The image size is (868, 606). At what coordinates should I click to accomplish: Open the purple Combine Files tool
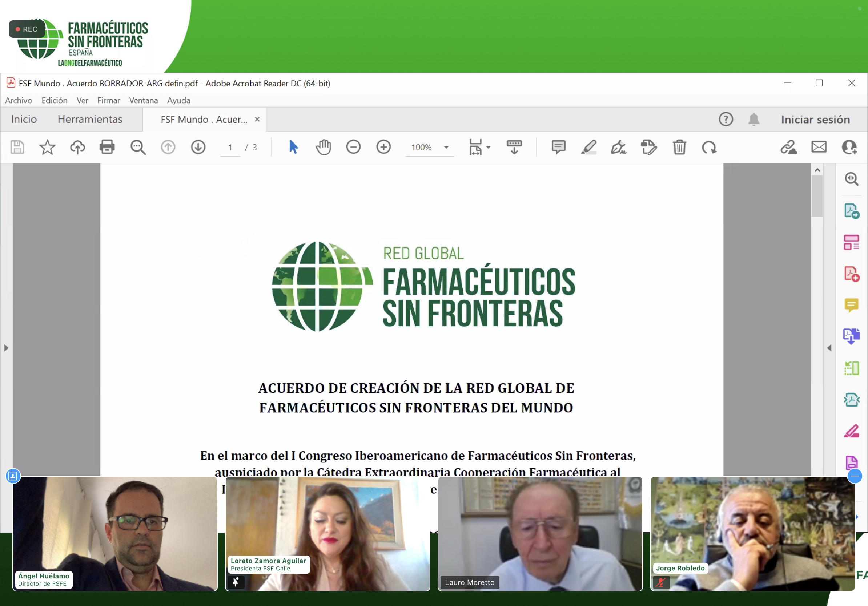click(x=851, y=336)
